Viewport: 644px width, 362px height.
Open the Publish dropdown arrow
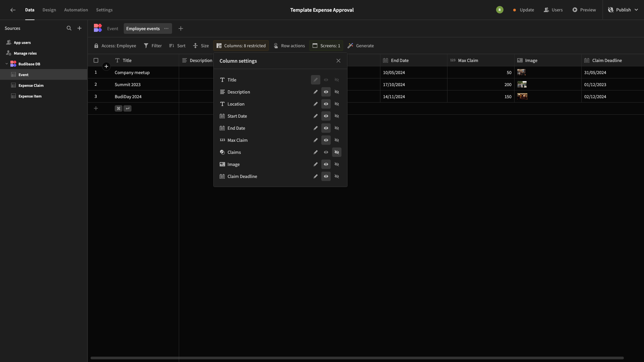coord(636,10)
